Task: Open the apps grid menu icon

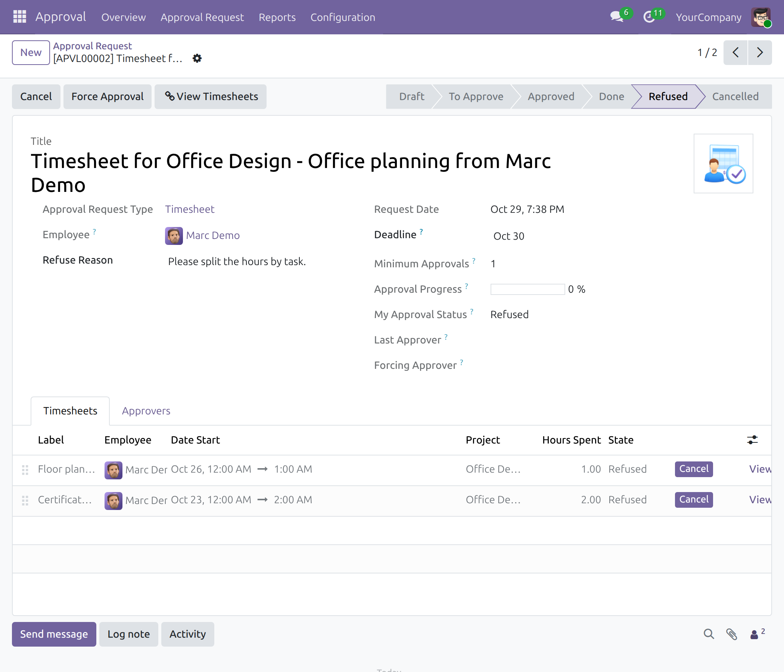Action: click(x=19, y=17)
